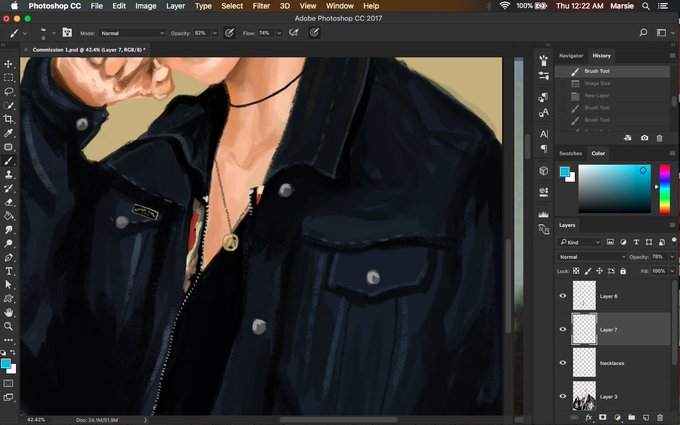
Task: Hide Layer 3 using eye icon
Action: 563,396
